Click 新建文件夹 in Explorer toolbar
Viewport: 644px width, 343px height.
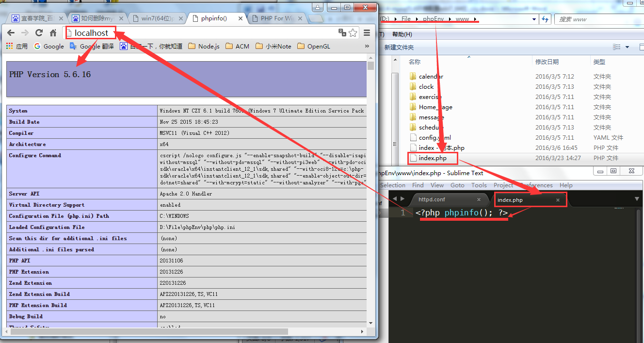[399, 47]
